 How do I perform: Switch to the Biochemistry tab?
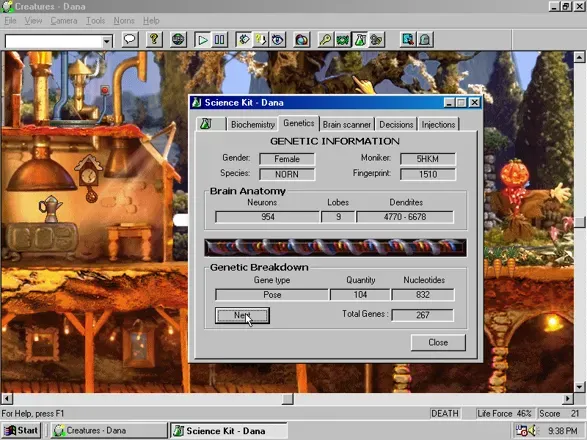click(253, 124)
